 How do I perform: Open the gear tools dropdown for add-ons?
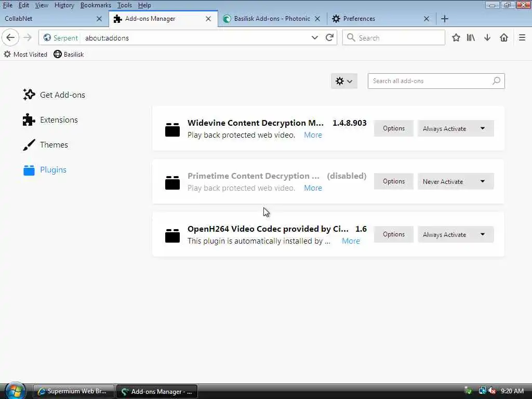click(344, 81)
